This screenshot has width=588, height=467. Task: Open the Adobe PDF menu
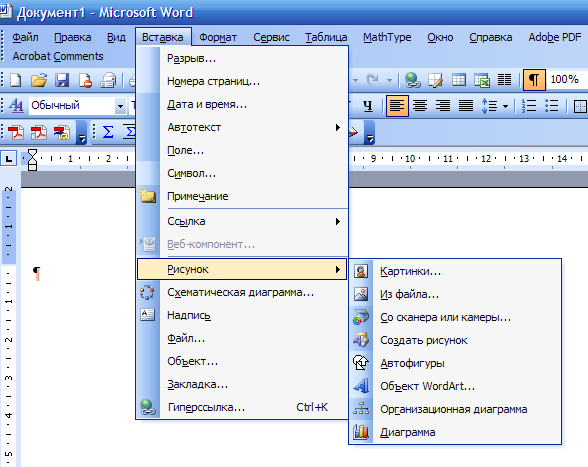[x=555, y=37]
